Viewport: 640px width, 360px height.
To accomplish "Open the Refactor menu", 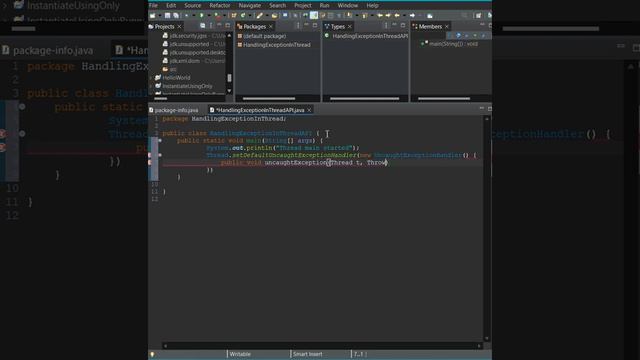I will (x=220, y=5).
